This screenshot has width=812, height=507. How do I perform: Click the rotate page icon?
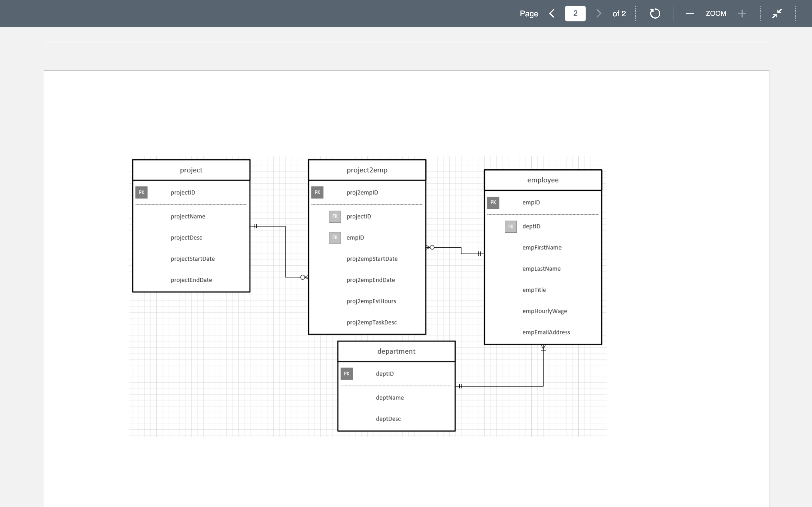tap(655, 14)
